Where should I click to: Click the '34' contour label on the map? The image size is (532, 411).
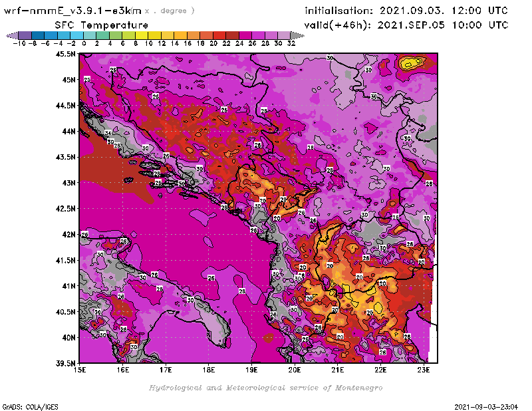108,133
